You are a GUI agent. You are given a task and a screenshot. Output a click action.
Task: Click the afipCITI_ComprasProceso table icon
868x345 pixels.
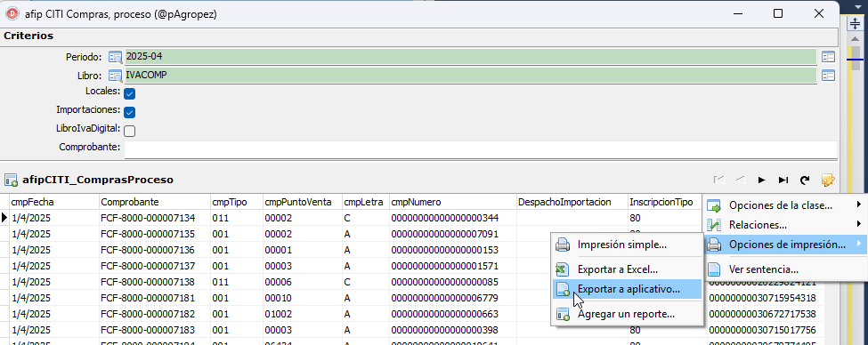pyautogui.click(x=11, y=180)
